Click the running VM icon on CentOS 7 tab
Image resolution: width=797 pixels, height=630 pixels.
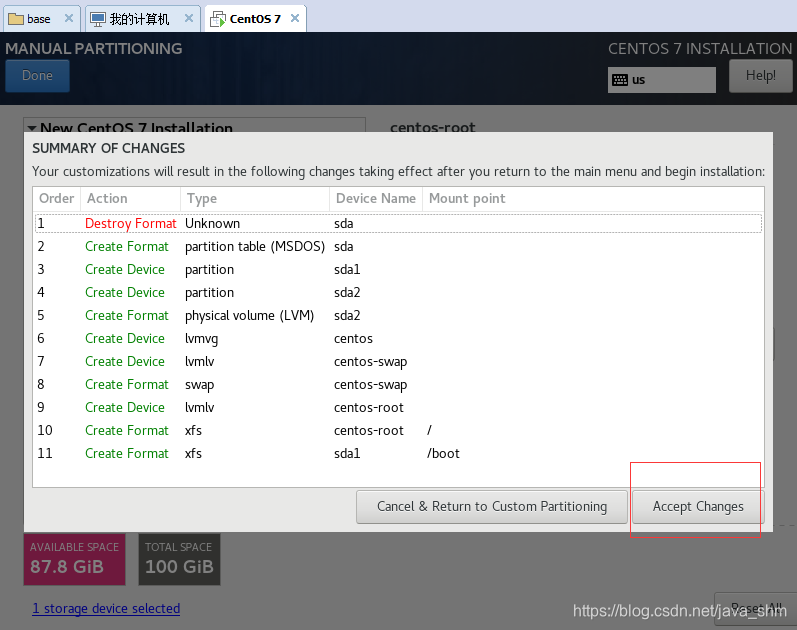pos(218,19)
